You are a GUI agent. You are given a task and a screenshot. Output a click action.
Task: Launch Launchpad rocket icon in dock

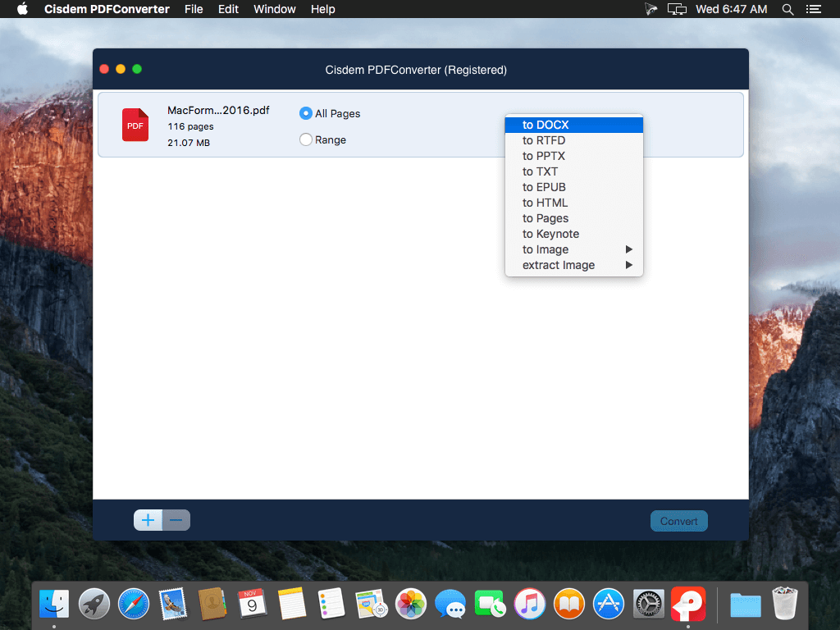[94, 604]
